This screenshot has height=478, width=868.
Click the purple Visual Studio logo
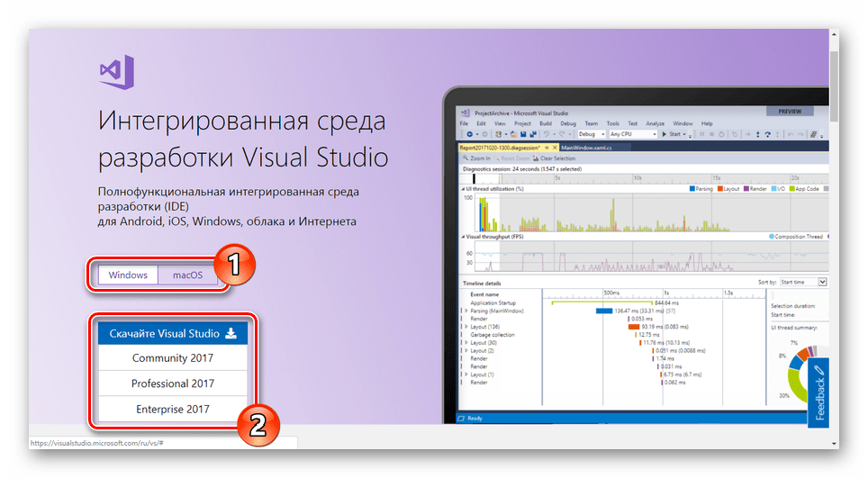(117, 71)
